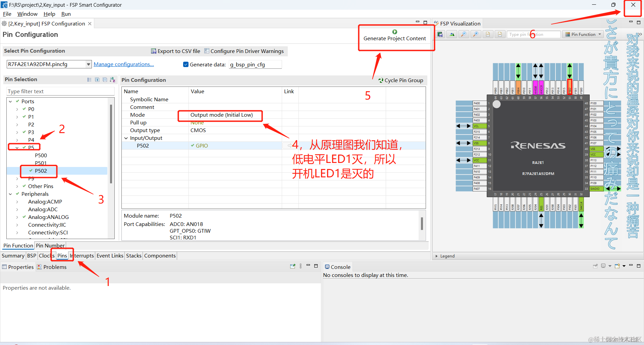Click the Configure Pin Driver Warnings icon
Viewport: 644px width, 345px height.
[207, 51]
